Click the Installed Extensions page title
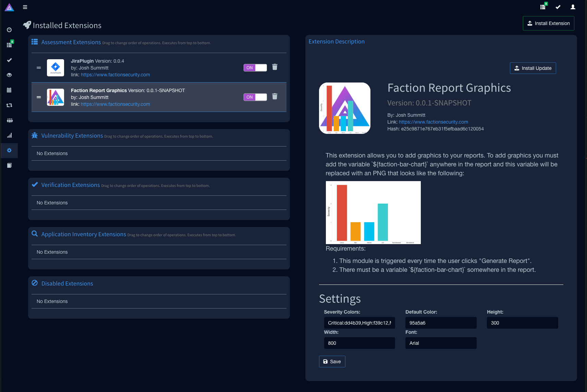The image size is (587, 392). [x=67, y=25]
